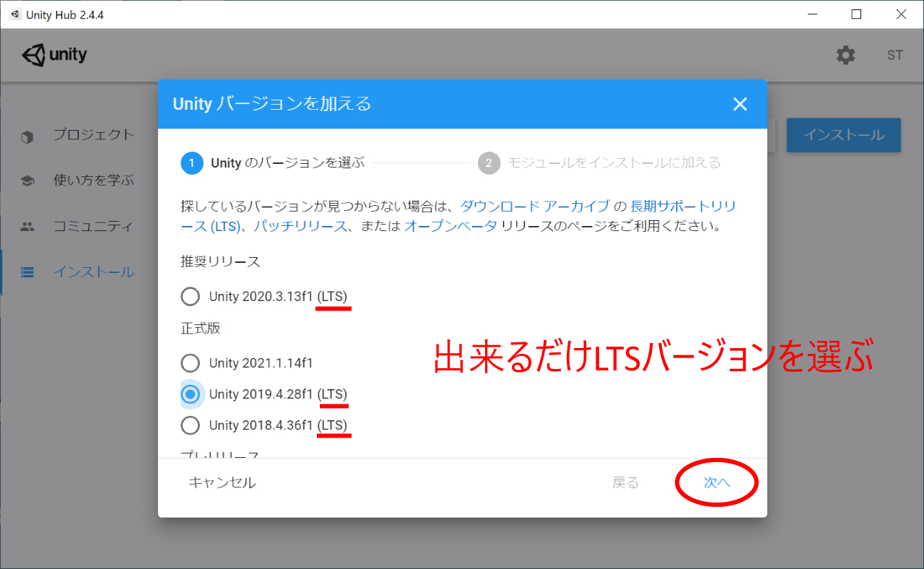Click the Community people icon

27,227
